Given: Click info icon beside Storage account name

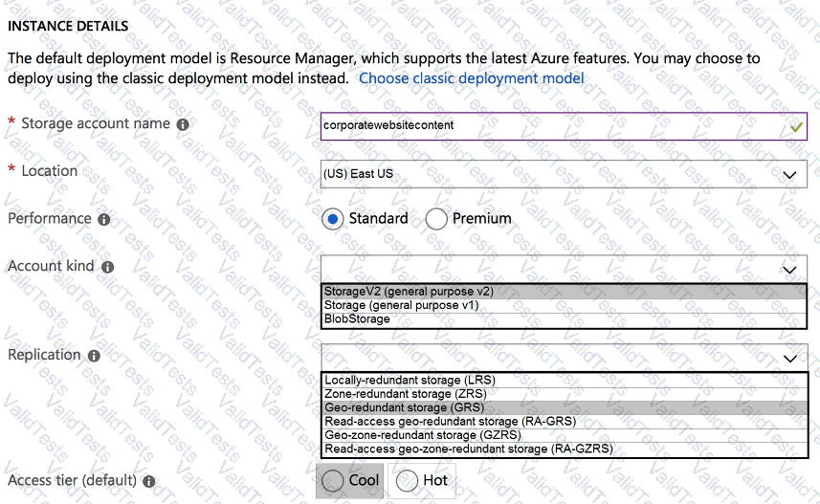Looking at the screenshot, I should coord(183,124).
